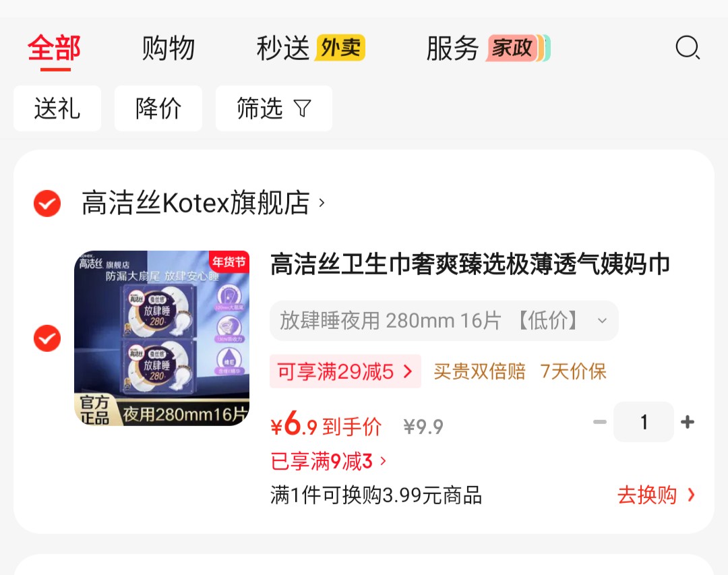Decrease quantity with the minus icon
This screenshot has width=728, height=575.
(600, 422)
